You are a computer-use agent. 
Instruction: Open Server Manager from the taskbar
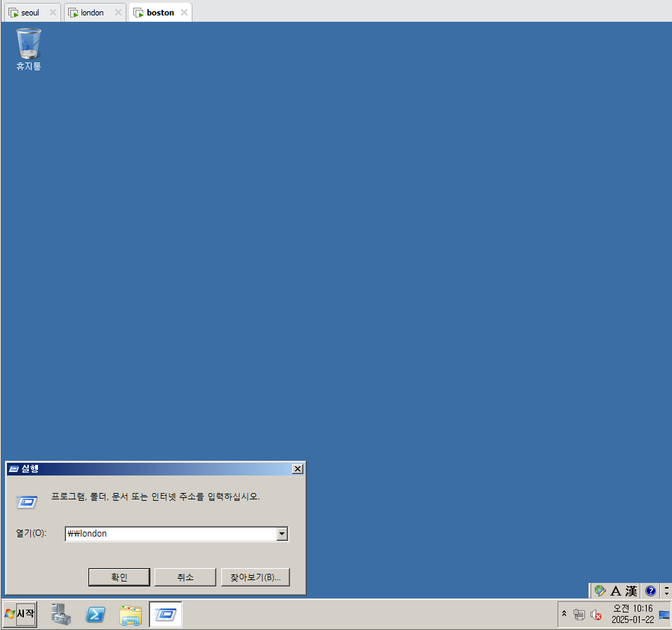click(61, 614)
